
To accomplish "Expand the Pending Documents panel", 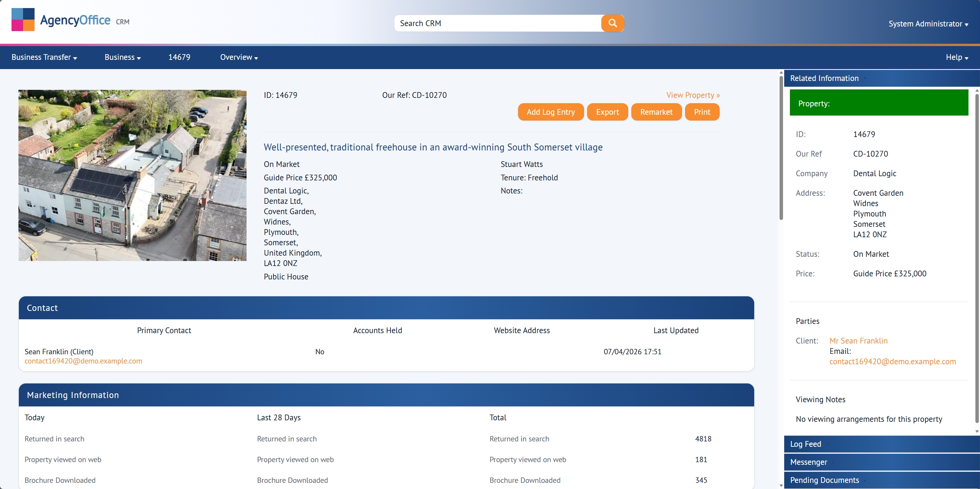I will point(824,480).
